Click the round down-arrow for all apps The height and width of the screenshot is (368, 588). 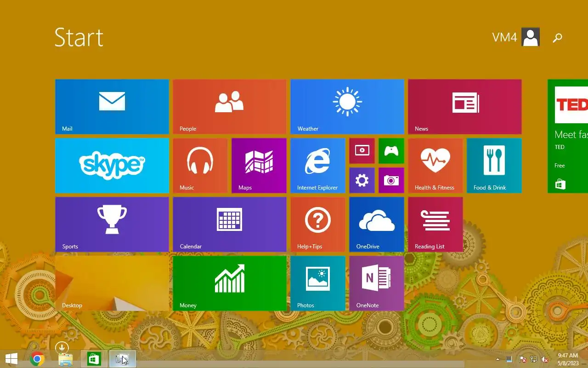point(62,348)
